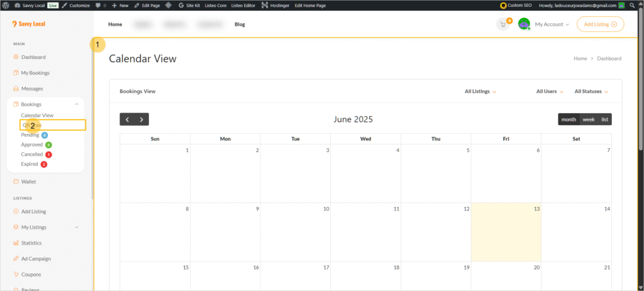
Task: Go to next month in calendar
Action: (142, 119)
